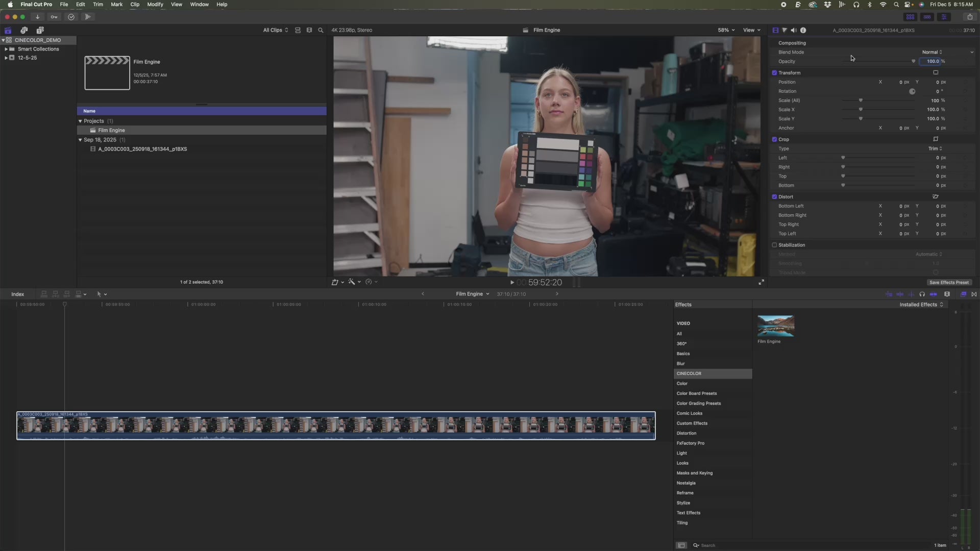Open the Audio inspector speaker icon
The height and width of the screenshot is (551, 980).
point(794,30)
